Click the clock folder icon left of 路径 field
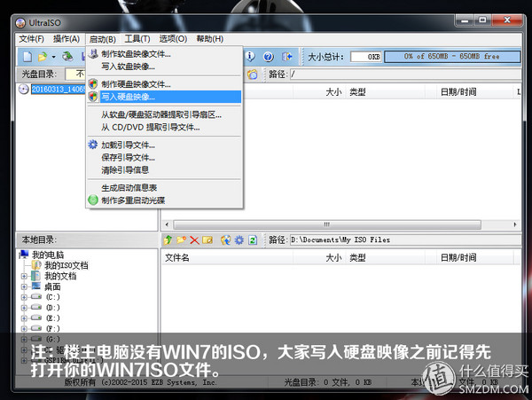The height and width of the screenshot is (400, 532). [252, 75]
